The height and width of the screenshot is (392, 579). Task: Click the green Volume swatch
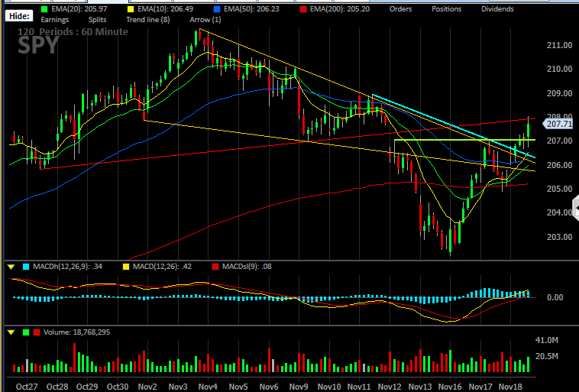[x=26, y=332]
